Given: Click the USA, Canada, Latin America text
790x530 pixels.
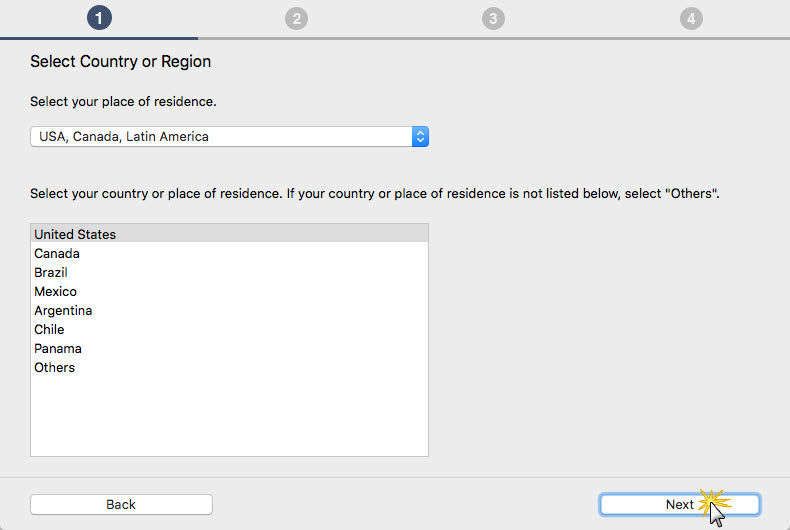Looking at the screenshot, I should [124, 137].
